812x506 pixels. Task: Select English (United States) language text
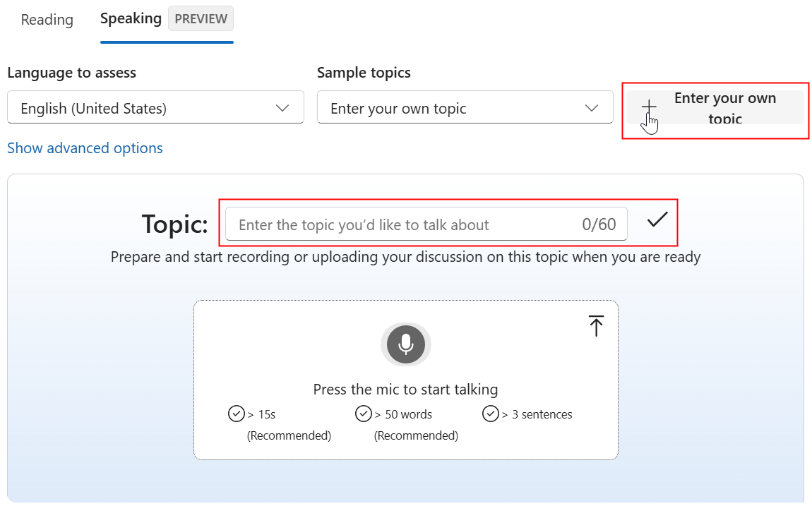click(x=94, y=109)
